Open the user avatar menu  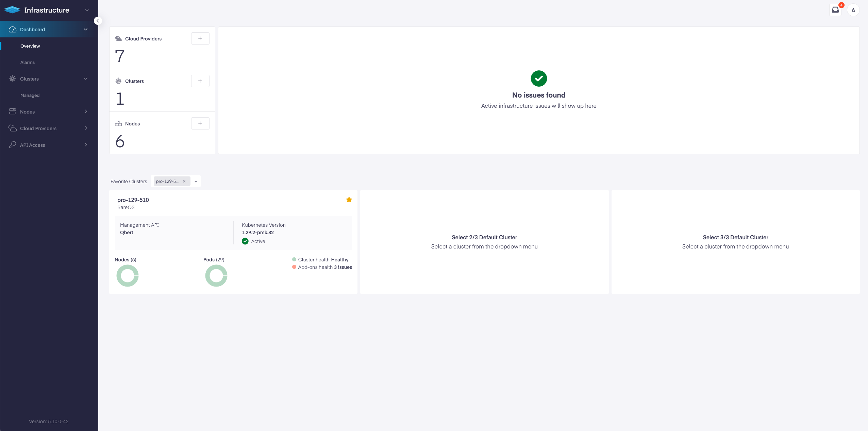click(x=853, y=10)
